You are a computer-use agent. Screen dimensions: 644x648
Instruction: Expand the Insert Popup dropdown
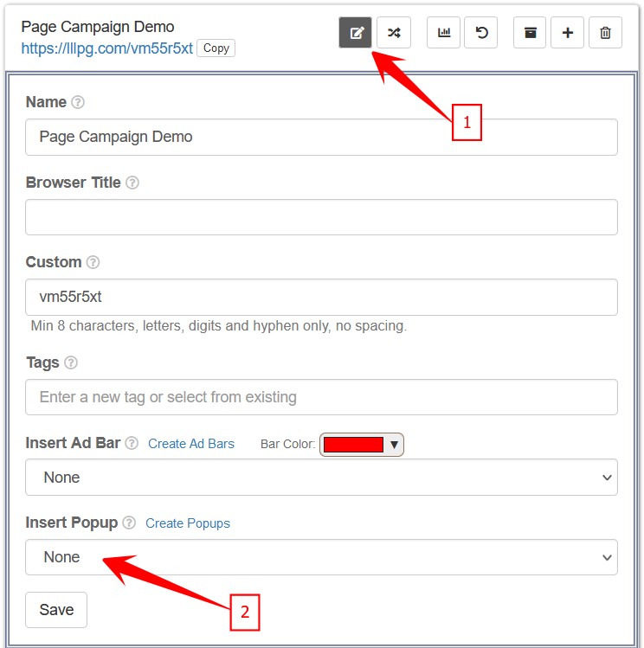(321, 557)
